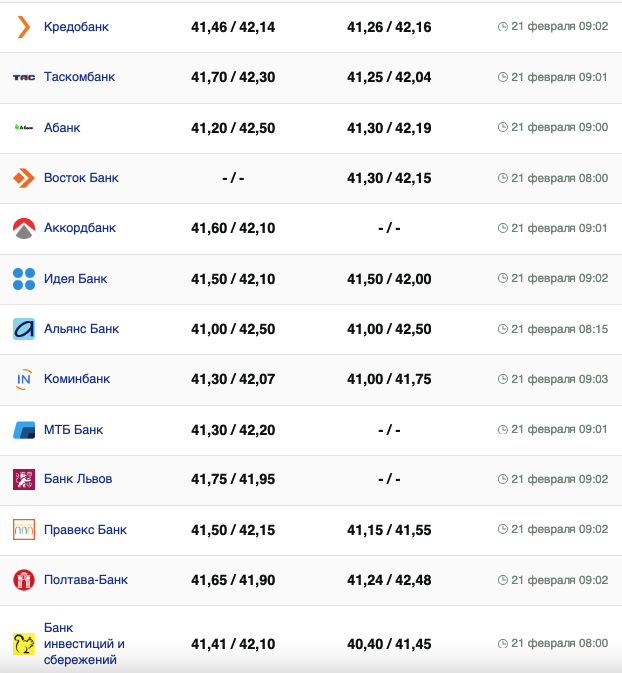
Task: Click the Абанк green logo icon
Action: point(24,128)
